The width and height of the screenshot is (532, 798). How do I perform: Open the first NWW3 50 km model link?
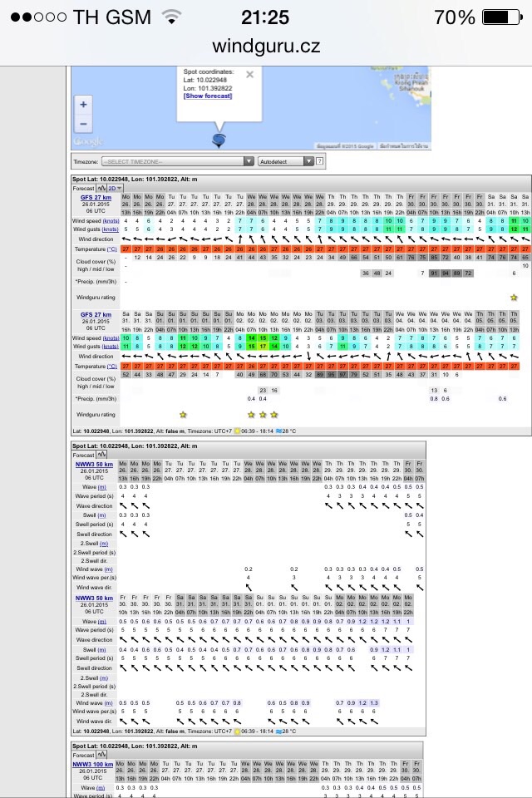(x=94, y=464)
